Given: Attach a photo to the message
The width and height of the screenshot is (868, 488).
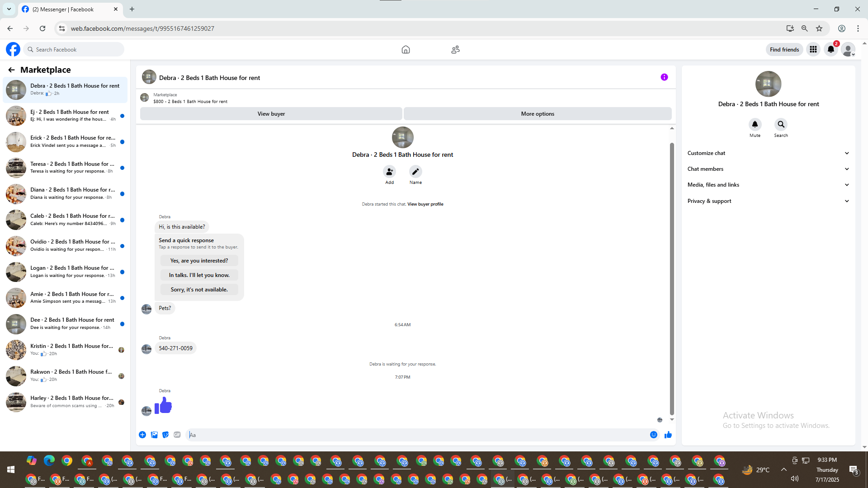Looking at the screenshot, I should click(x=154, y=435).
